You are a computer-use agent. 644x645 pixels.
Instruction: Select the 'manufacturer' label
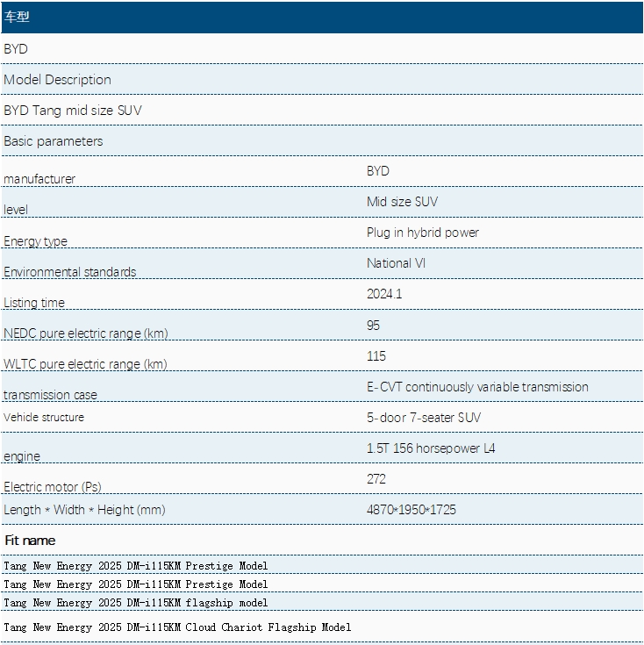click(x=39, y=179)
